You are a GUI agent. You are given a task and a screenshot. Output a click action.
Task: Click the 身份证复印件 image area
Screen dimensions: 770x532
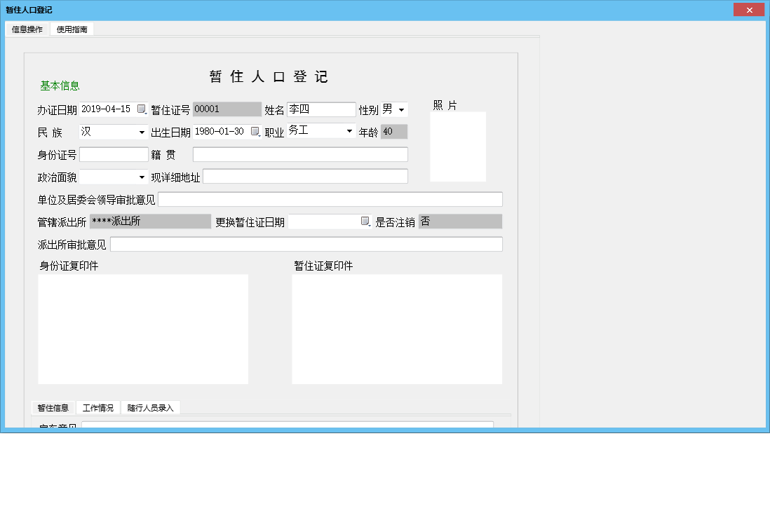pyautogui.click(x=143, y=329)
